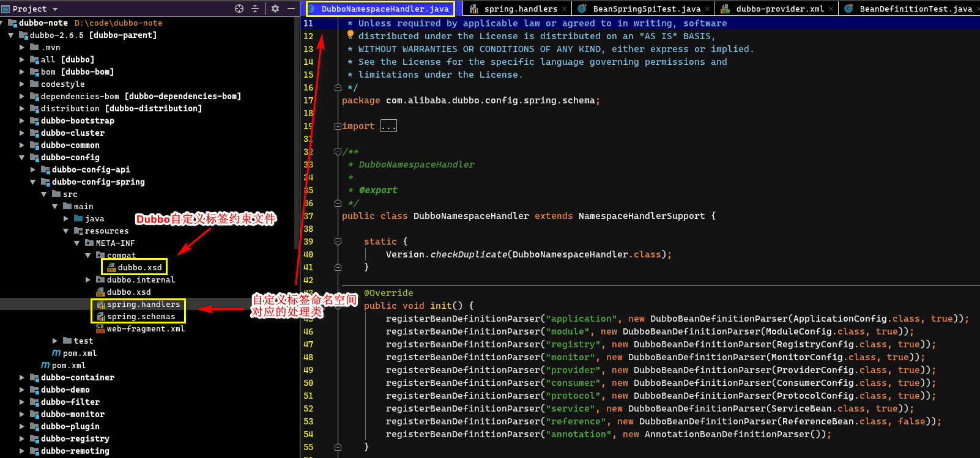980x458 pixels.
Task: Click checkDuplicate in the static block
Action: click(x=469, y=254)
